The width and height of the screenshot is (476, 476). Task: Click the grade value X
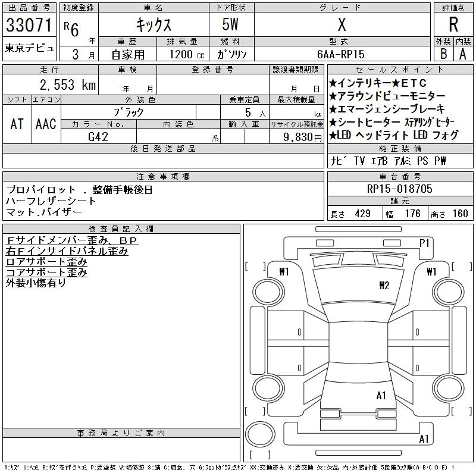342,24
